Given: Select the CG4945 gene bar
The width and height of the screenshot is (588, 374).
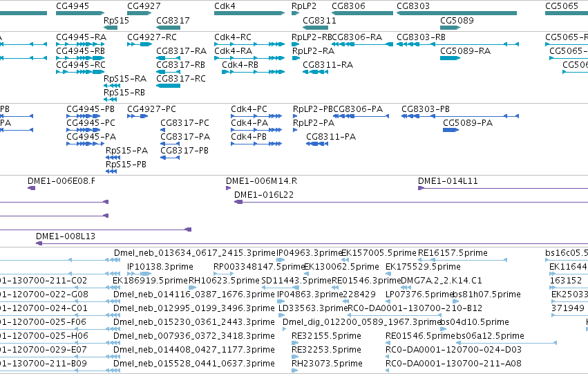Looking at the screenshot, I should pyautogui.click(x=80, y=13).
